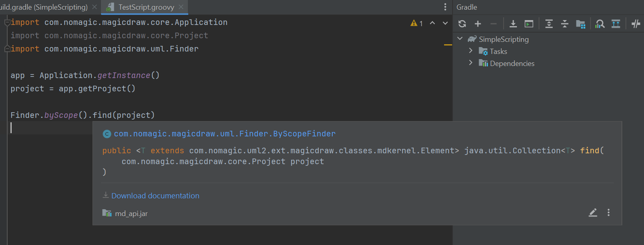The height and width of the screenshot is (245, 644).
Task: Open the more options menu in documentation popup
Action: (609, 213)
